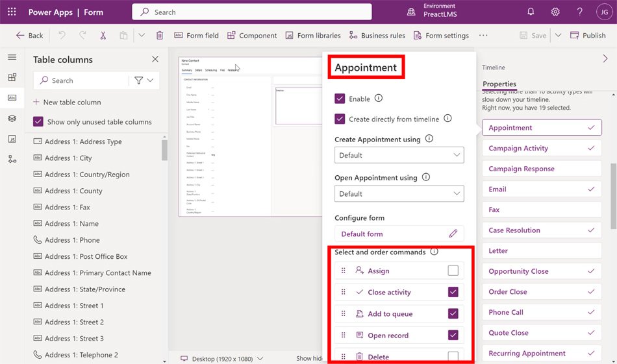Select Address 1: City column
Screen dimensions: 617x364
point(68,158)
